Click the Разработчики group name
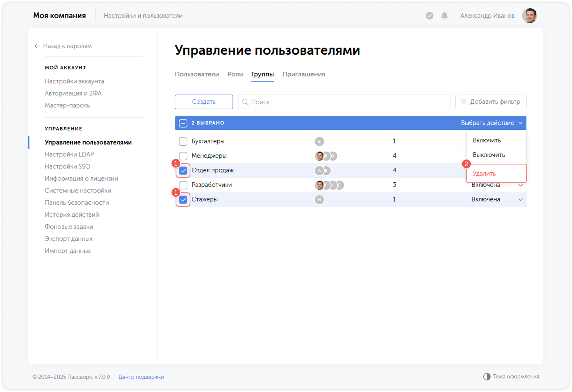The height and width of the screenshot is (392, 572). pos(212,185)
